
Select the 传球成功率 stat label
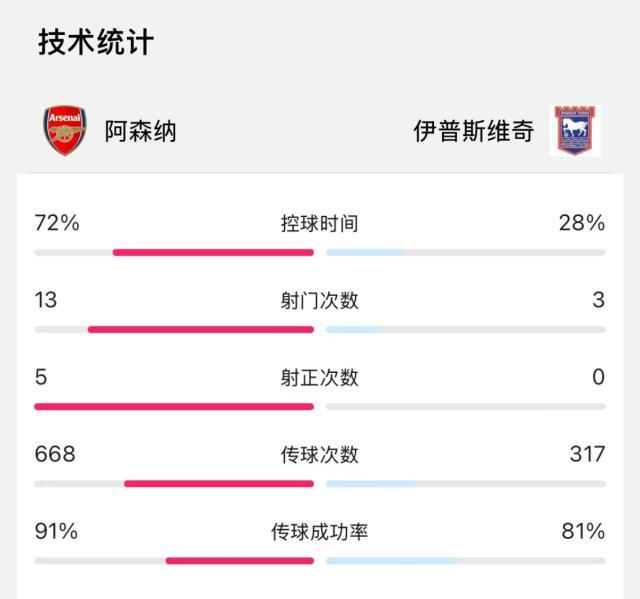point(319,532)
